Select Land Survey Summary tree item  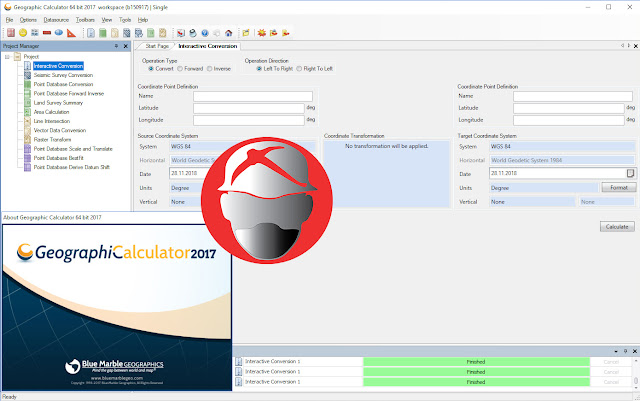click(x=58, y=103)
